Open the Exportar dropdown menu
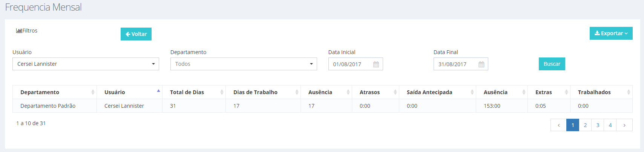The height and width of the screenshot is (152, 644). (x=611, y=33)
